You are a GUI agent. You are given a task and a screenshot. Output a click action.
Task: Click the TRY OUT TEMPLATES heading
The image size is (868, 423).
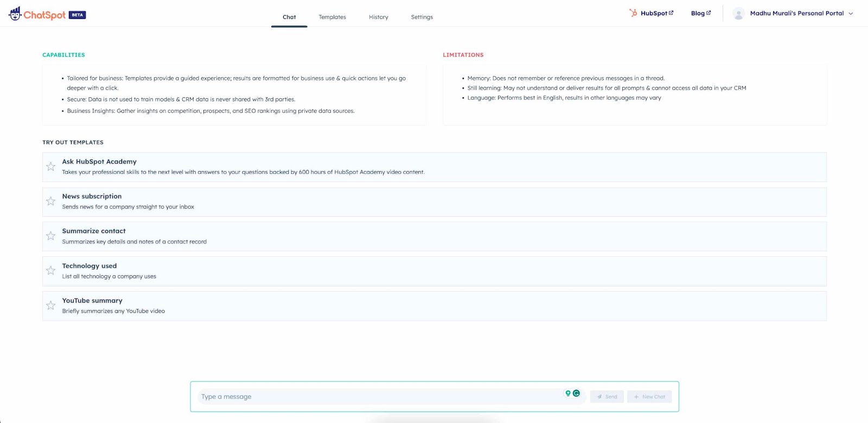pos(73,142)
